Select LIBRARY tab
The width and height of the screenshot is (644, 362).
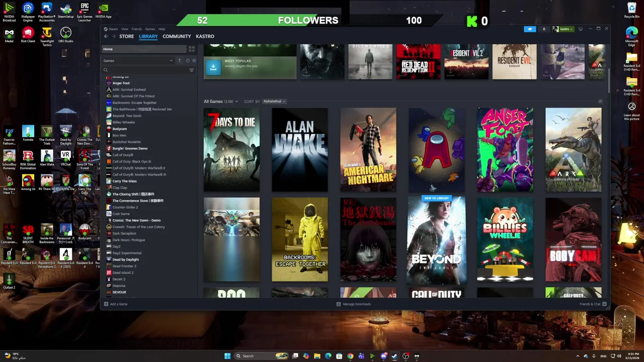click(x=148, y=36)
